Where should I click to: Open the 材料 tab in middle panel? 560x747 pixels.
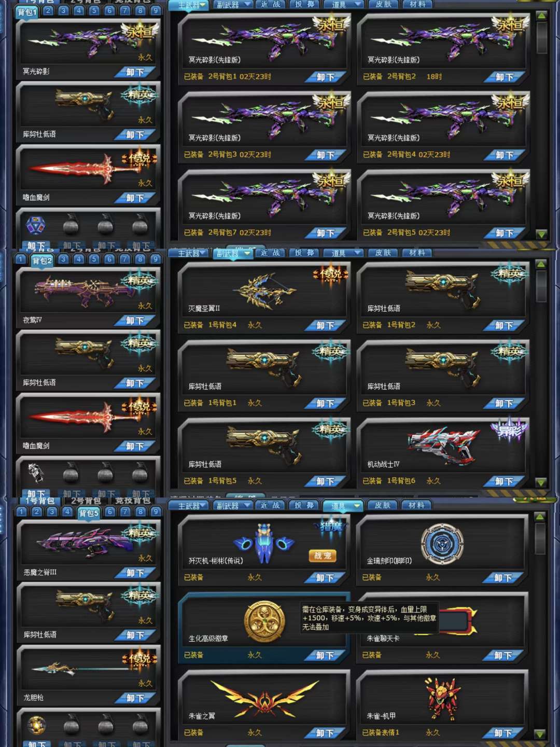(417, 253)
